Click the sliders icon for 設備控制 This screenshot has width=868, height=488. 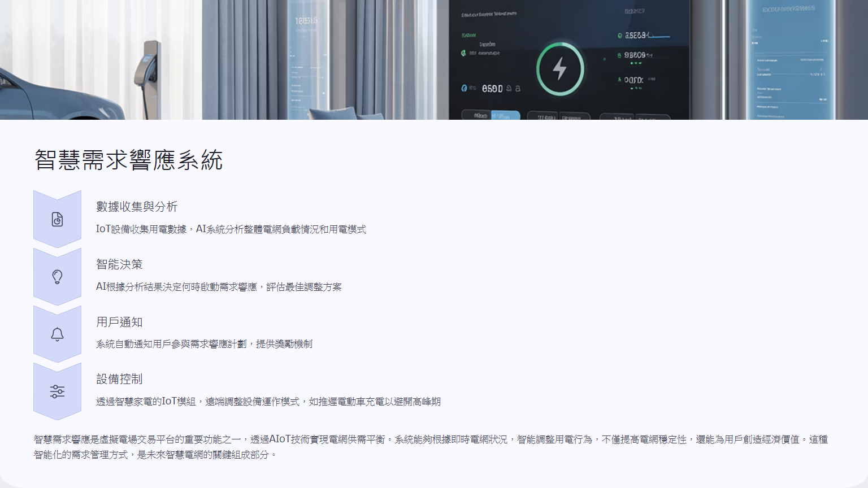(57, 391)
